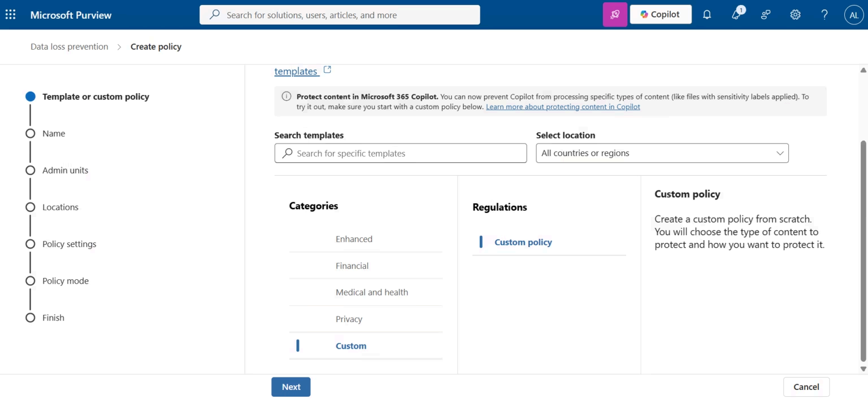Open the AL account avatar
The width and height of the screenshot is (868, 399).
pos(854,15)
